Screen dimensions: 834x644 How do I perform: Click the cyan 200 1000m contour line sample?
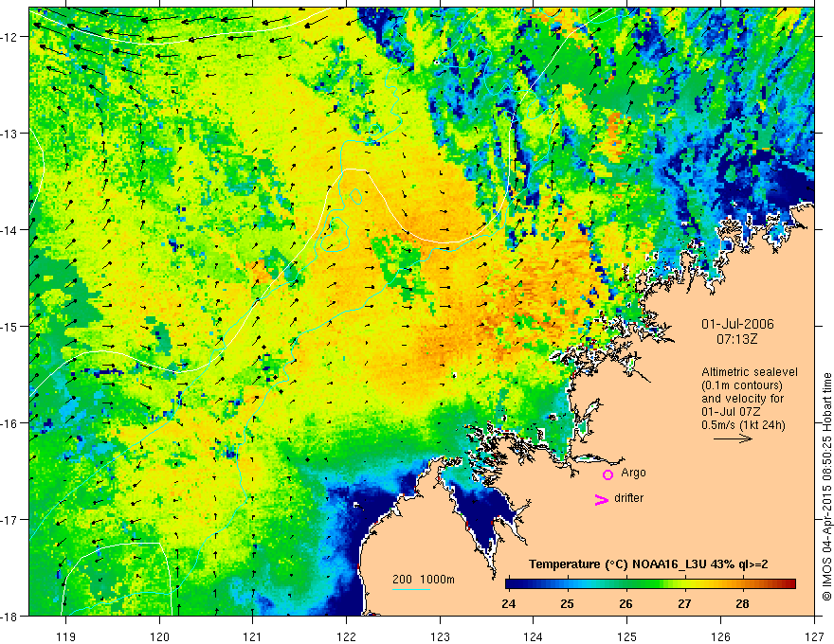click(x=411, y=589)
